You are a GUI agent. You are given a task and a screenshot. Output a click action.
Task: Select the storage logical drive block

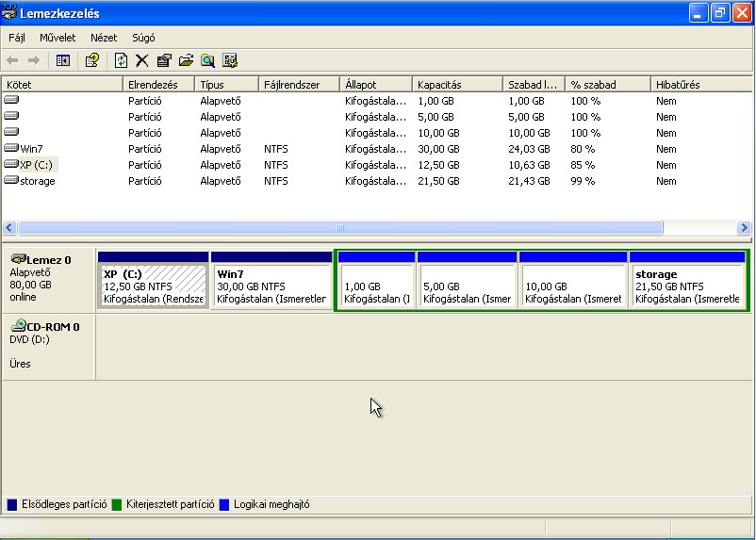click(687, 280)
